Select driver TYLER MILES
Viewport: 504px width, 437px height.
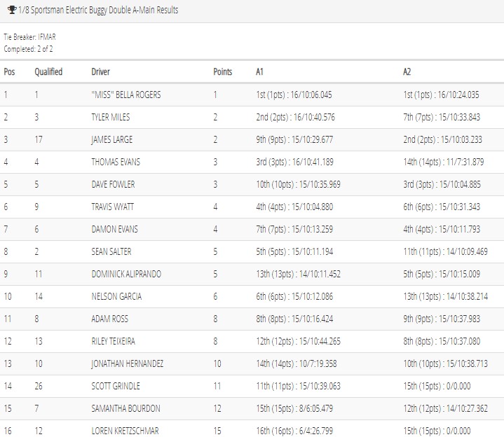point(111,117)
